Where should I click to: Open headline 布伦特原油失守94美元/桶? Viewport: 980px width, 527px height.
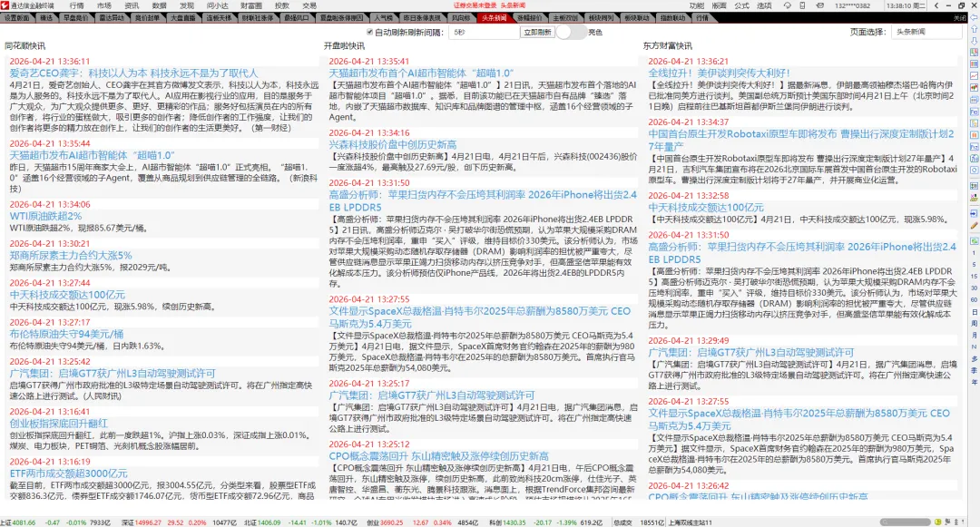tap(66, 334)
